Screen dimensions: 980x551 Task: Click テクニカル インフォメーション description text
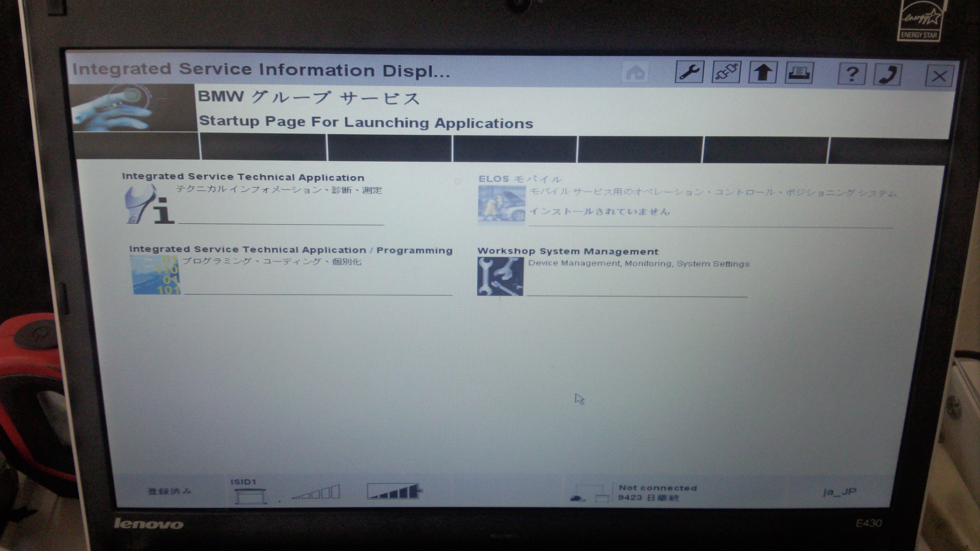tap(279, 190)
